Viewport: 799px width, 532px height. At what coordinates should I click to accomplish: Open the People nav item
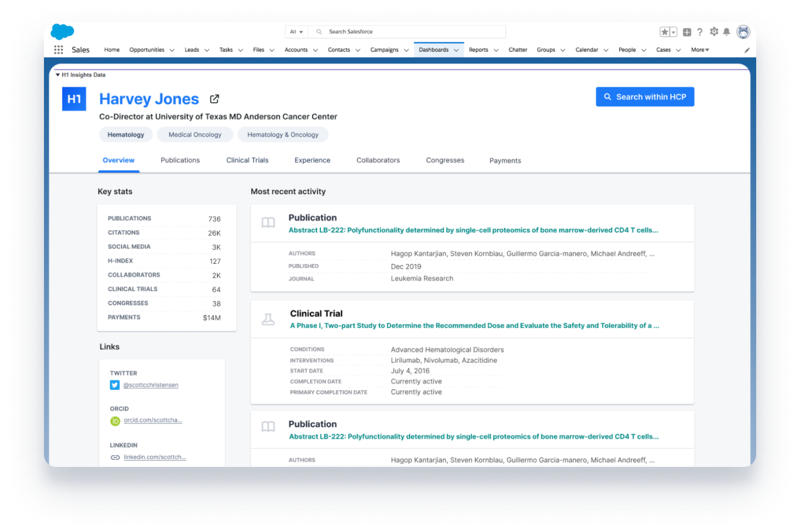627,50
